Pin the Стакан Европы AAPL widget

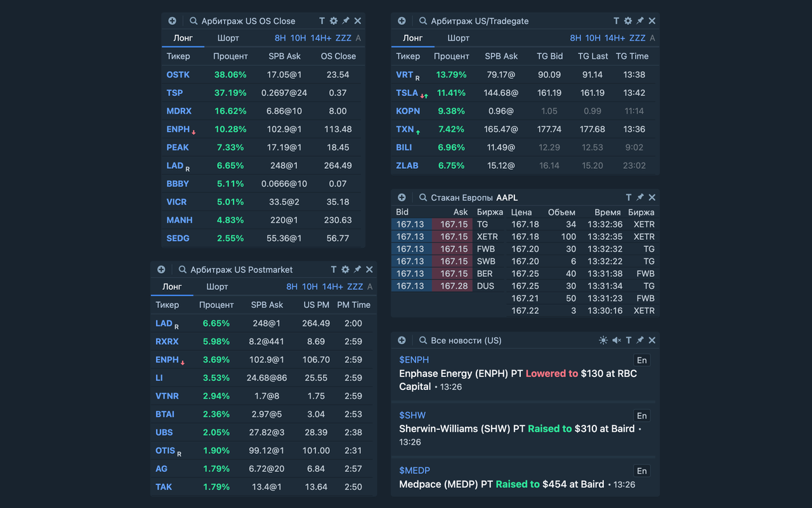[x=640, y=197]
